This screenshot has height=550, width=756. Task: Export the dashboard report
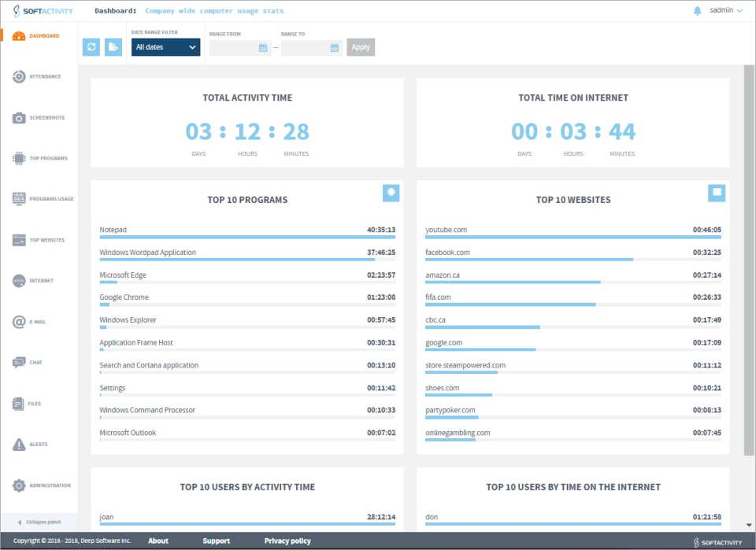point(113,47)
